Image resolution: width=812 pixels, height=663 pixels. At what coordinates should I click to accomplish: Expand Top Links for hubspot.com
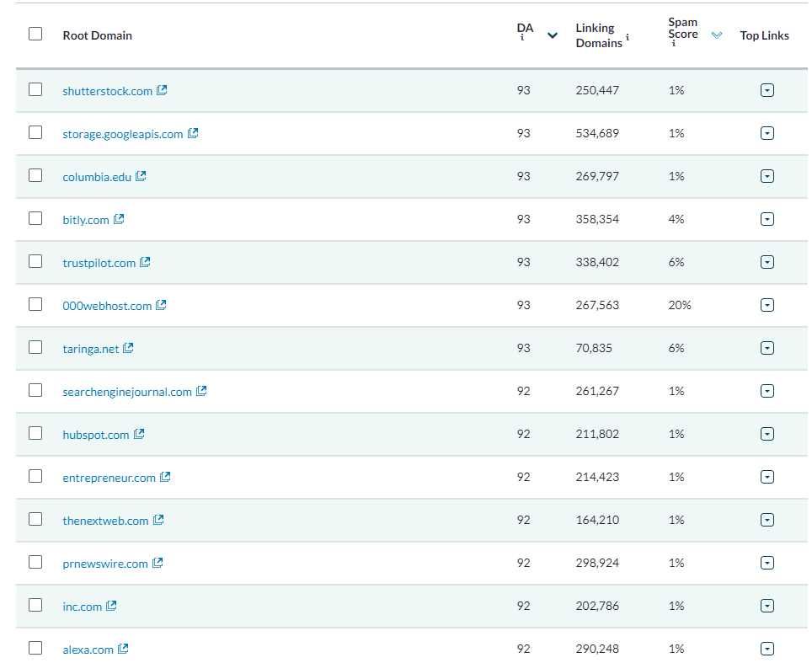(767, 434)
